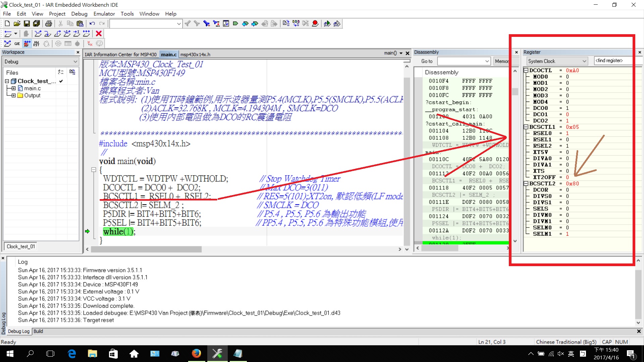Click the Save All toolbar icon

pos(36,23)
